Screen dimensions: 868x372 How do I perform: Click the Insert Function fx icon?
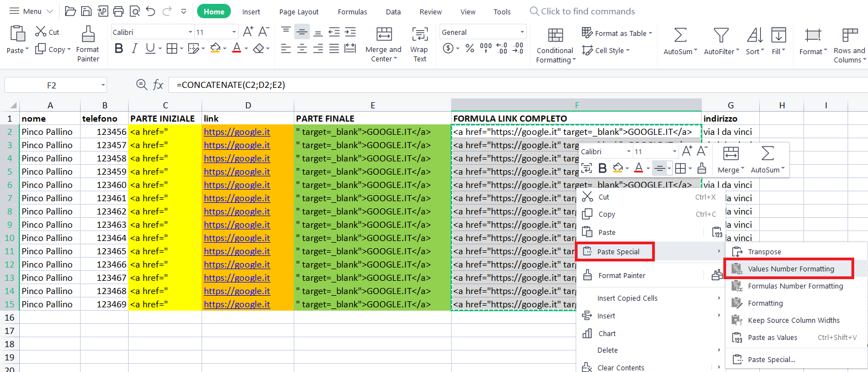coord(158,85)
